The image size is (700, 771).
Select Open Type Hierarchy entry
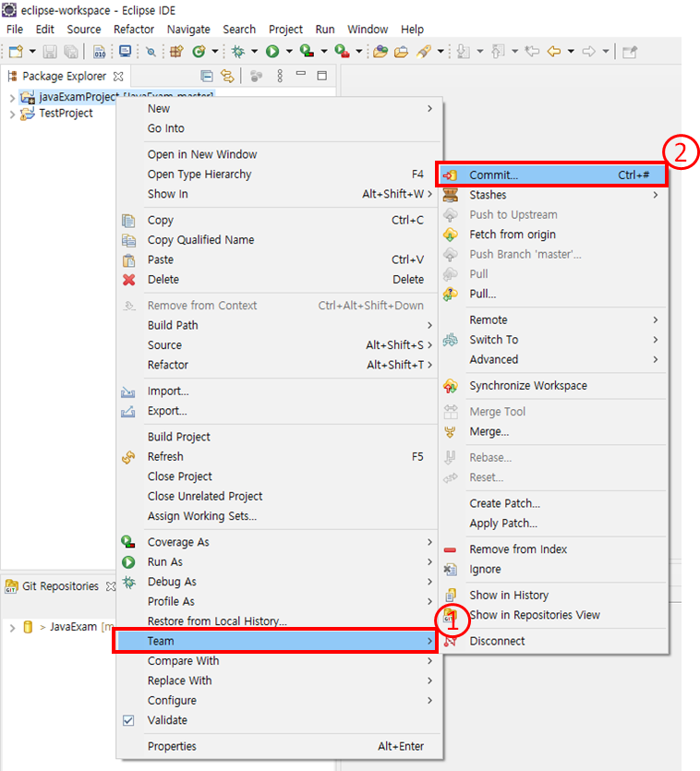click(280, 175)
